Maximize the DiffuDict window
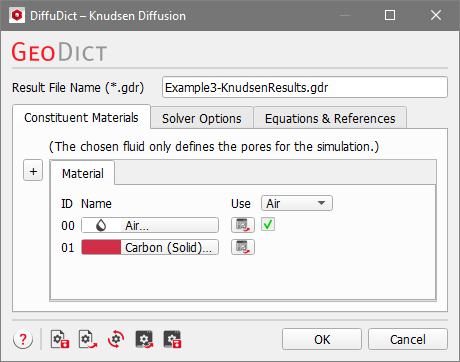The height and width of the screenshot is (362, 460). [390, 15]
